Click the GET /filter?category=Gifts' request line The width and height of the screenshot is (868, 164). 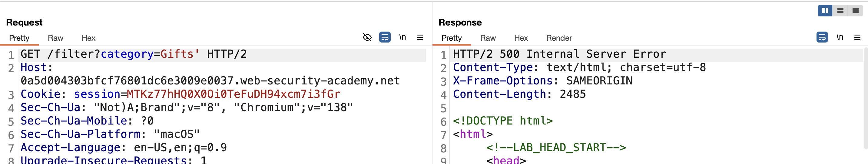134,54
